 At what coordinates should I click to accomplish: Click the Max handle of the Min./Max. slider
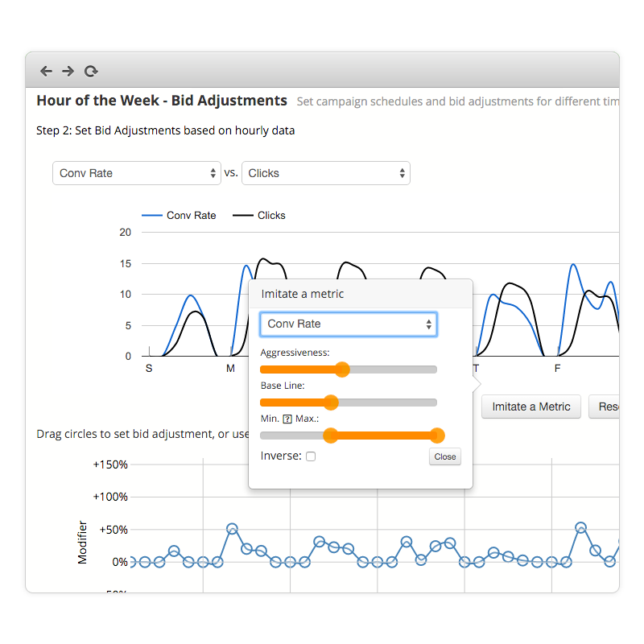pyautogui.click(x=437, y=435)
